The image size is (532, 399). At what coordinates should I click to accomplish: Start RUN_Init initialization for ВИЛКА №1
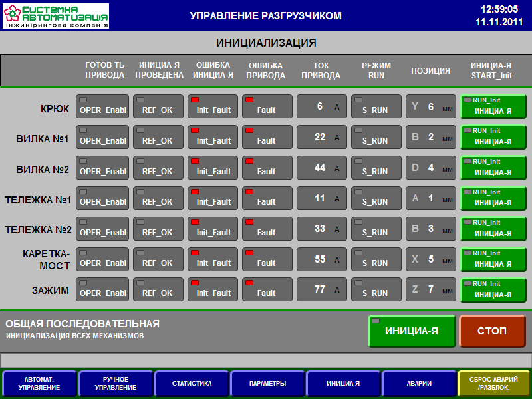[x=493, y=137]
